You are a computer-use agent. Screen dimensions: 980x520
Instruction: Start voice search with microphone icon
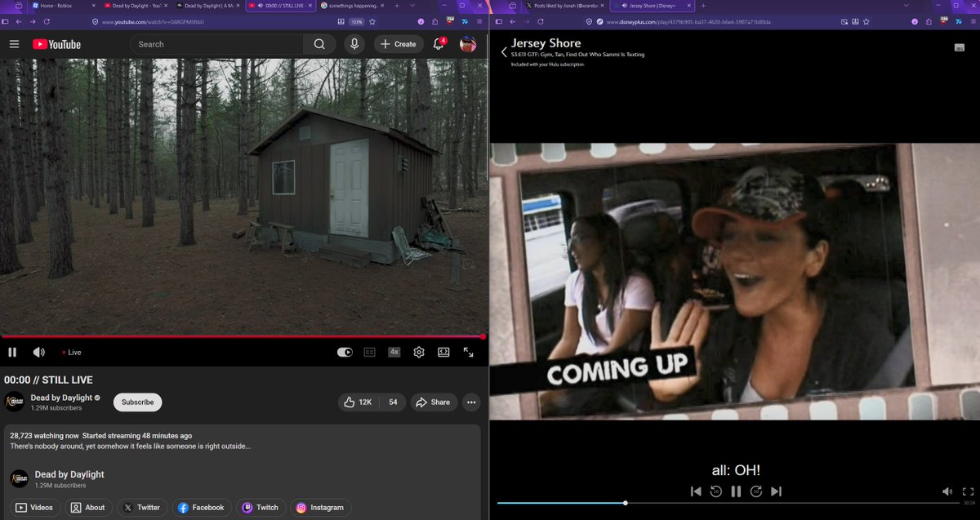[x=354, y=44]
